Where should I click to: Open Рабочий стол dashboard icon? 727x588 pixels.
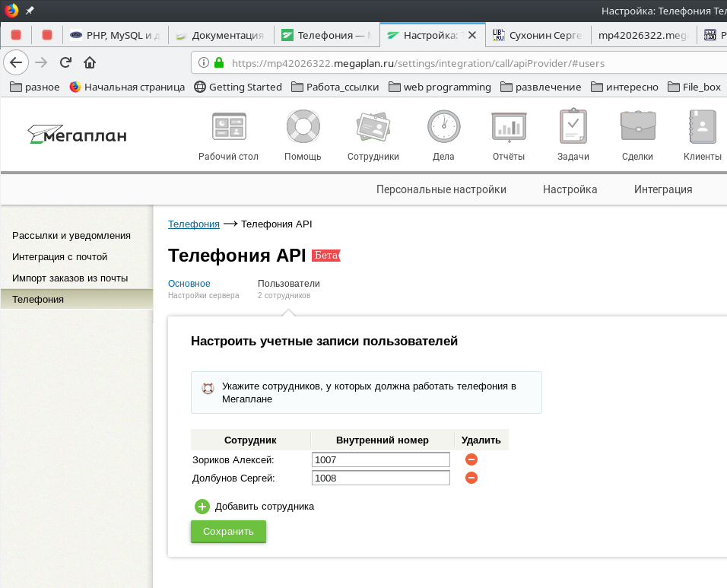(228, 127)
